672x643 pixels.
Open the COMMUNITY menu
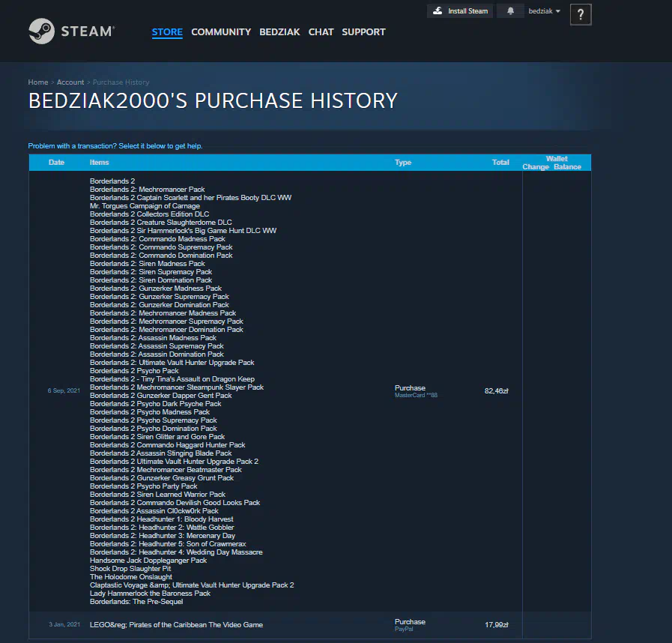pos(221,32)
